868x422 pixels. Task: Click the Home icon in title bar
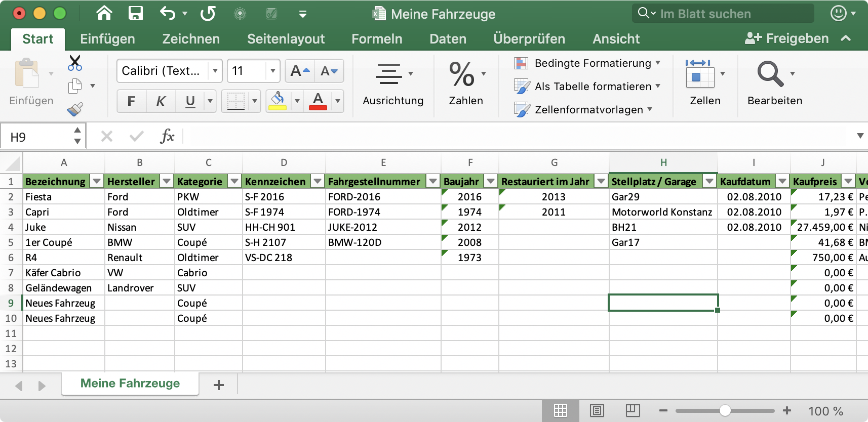(104, 13)
